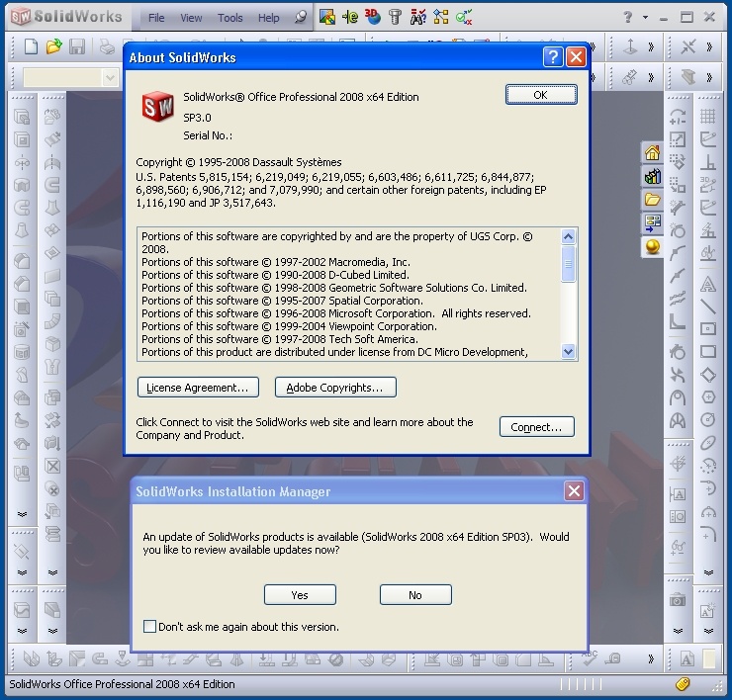Open the Tools menu
The height and width of the screenshot is (700, 732).
[x=230, y=18]
